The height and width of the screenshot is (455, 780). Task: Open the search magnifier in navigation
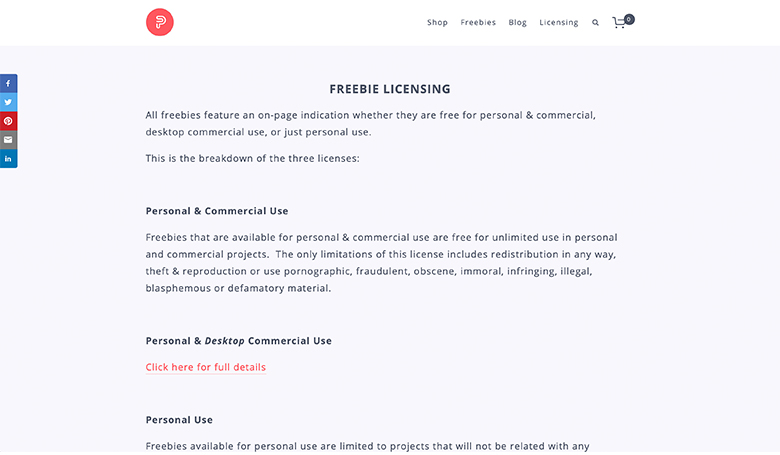595,22
